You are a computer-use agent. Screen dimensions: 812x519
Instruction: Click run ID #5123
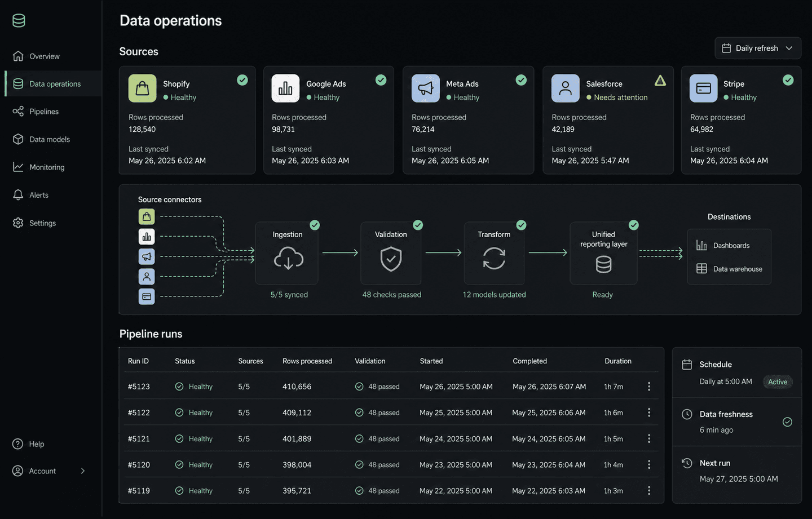(139, 387)
